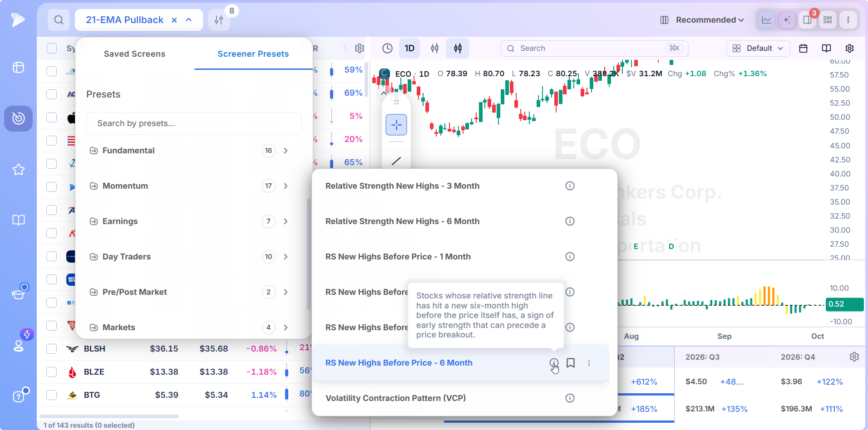The height and width of the screenshot is (430, 868).
Task: Click the Search by presets field
Action: point(194,123)
